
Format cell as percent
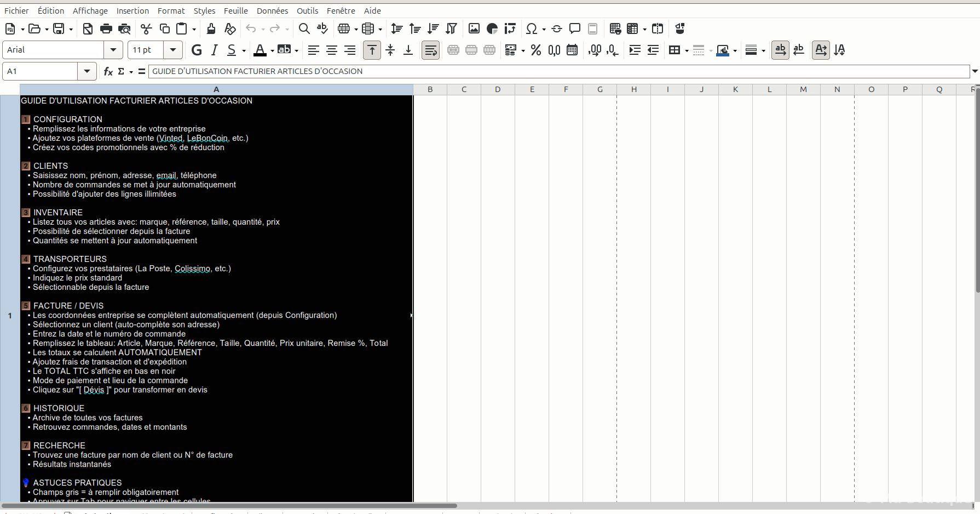pos(536,50)
